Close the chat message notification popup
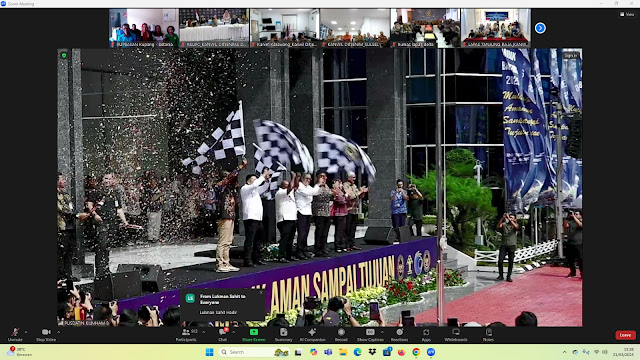 261,292
